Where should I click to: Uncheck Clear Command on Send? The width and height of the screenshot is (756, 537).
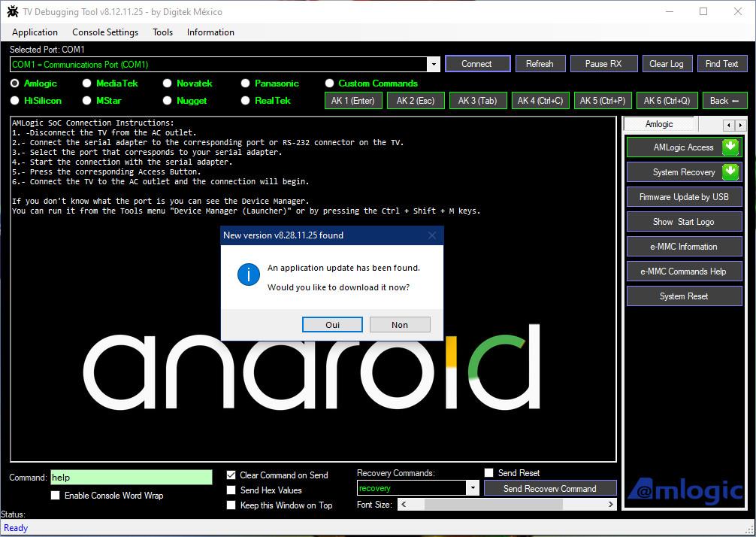pyautogui.click(x=231, y=475)
